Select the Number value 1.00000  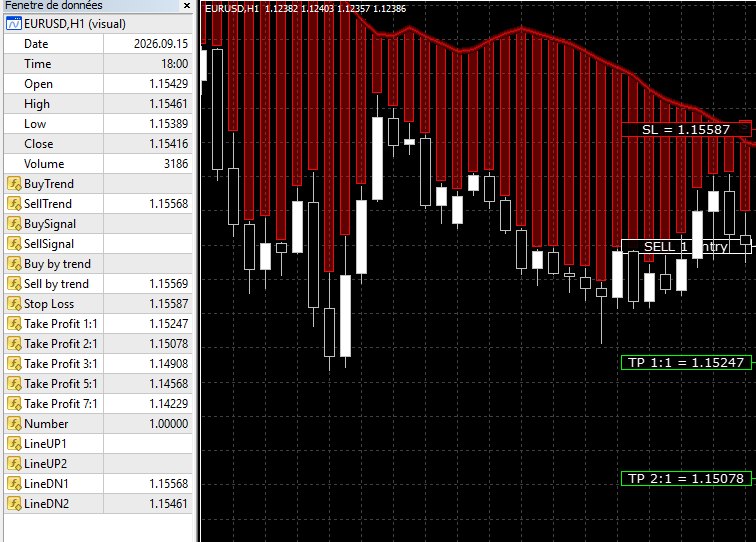169,424
